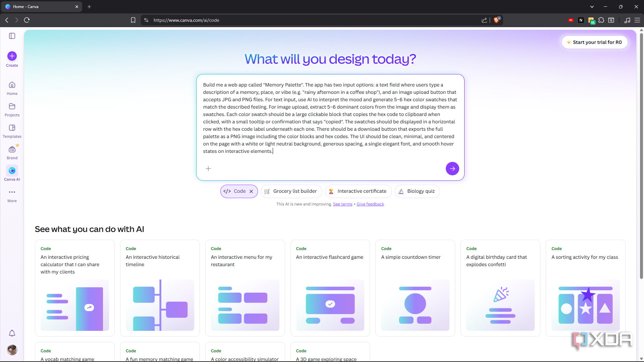Open the See terms link
644x362 pixels.
tap(342, 204)
